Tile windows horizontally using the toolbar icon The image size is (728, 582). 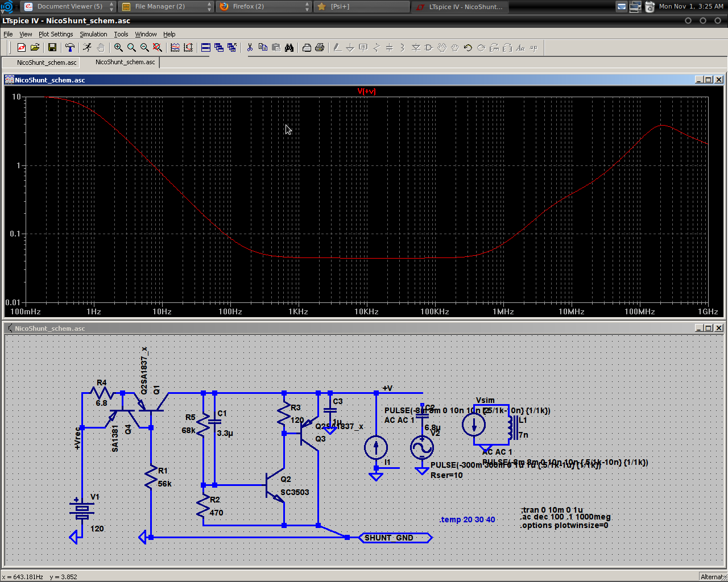pos(206,48)
